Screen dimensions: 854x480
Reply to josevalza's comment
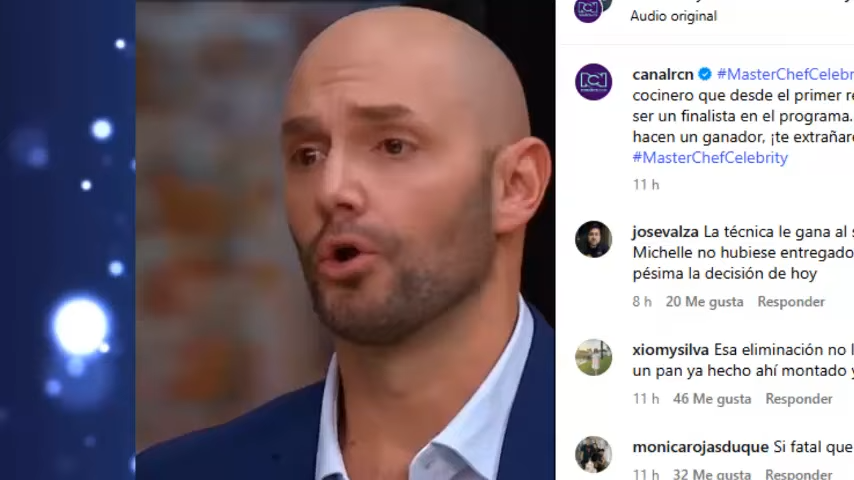click(x=791, y=302)
